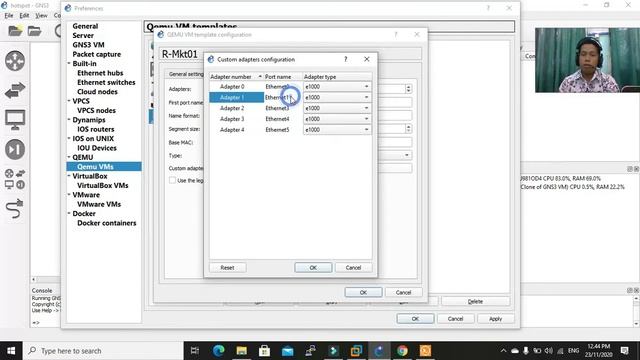Select General in Preferences tree
The height and width of the screenshot is (360, 640).
(x=85, y=26)
